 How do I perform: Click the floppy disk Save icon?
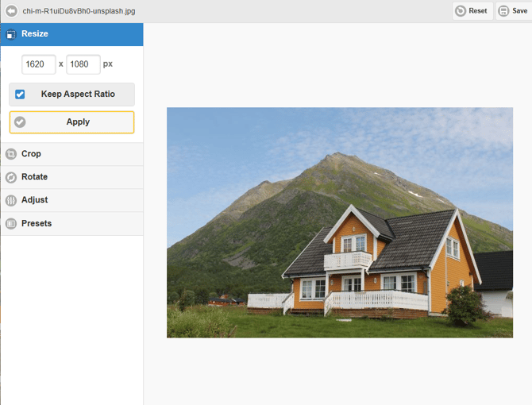click(x=503, y=11)
